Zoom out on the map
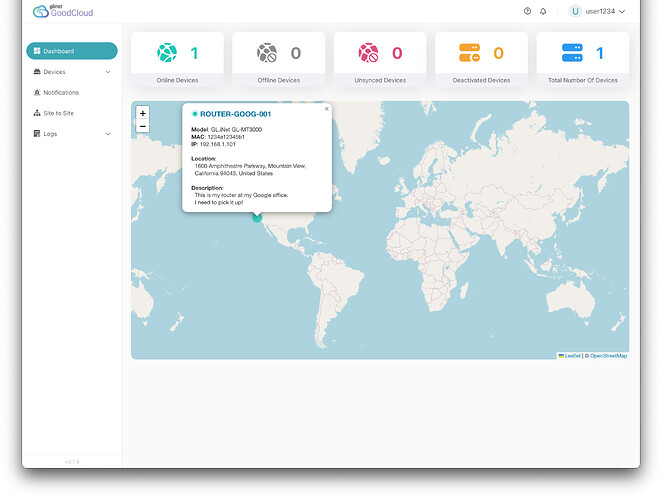The height and width of the screenshot is (499, 664). point(143,127)
